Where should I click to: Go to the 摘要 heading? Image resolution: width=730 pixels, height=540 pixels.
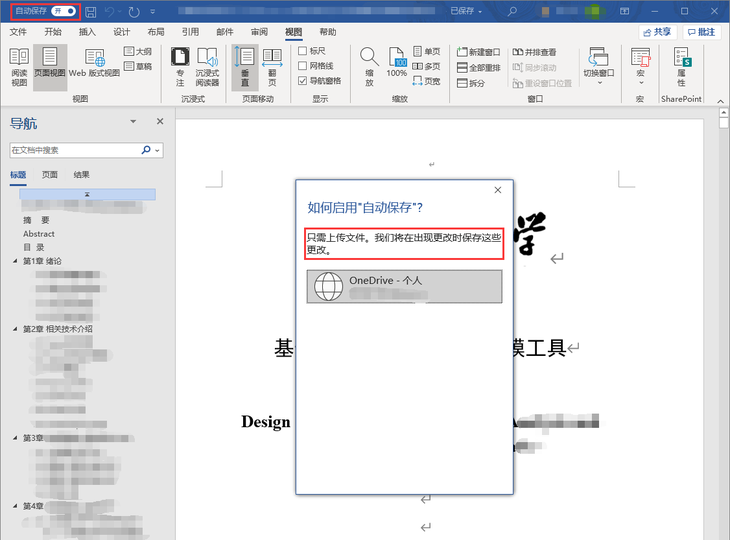pos(36,220)
